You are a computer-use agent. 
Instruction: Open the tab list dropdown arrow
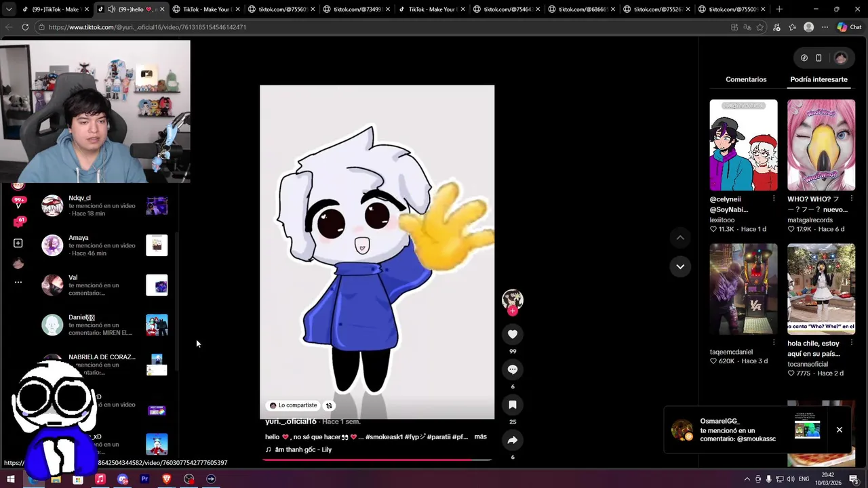pos(9,9)
